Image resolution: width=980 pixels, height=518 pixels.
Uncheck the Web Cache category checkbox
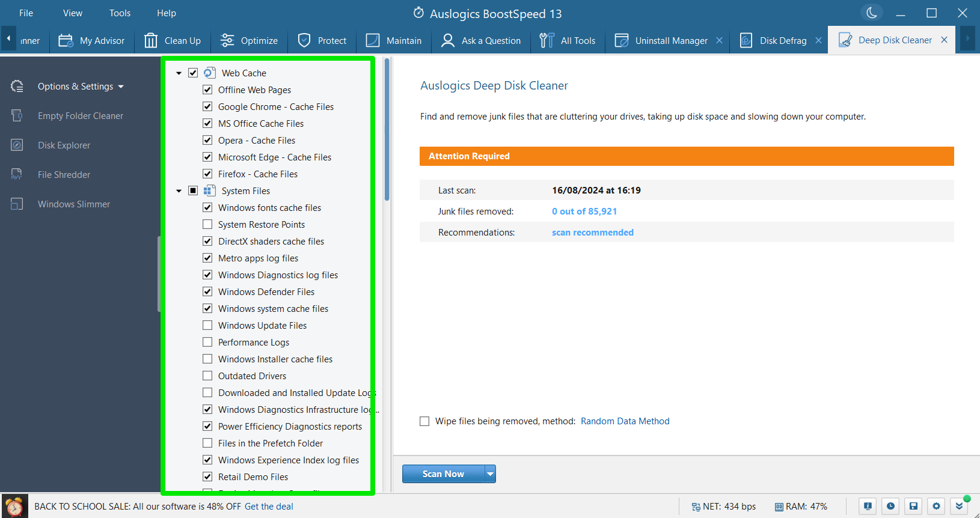point(193,73)
